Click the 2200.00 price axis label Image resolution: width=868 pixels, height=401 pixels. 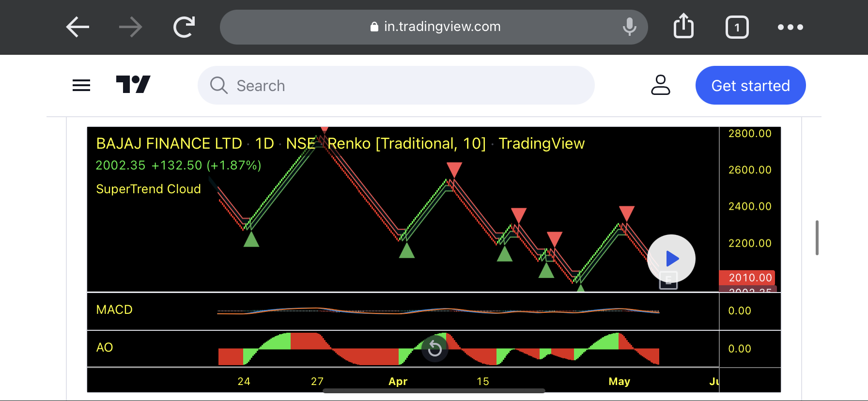pyautogui.click(x=750, y=243)
